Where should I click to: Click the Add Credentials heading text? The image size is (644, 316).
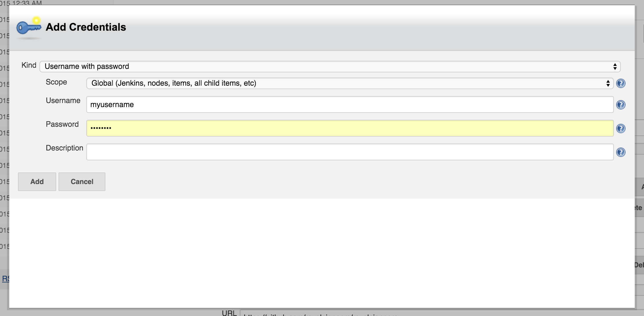[86, 27]
